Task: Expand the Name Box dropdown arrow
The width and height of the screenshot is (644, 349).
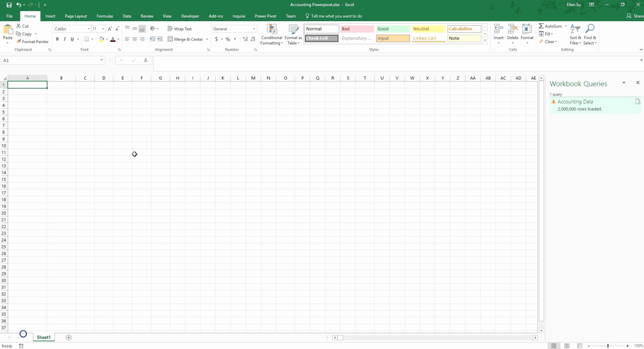Action: pyautogui.click(x=101, y=60)
